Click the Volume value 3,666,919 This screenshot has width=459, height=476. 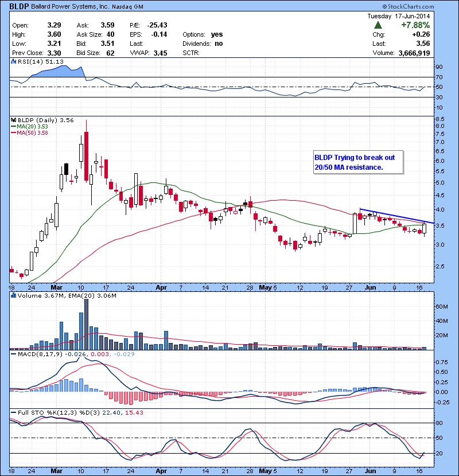pyautogui.click(x=414, y=53)
